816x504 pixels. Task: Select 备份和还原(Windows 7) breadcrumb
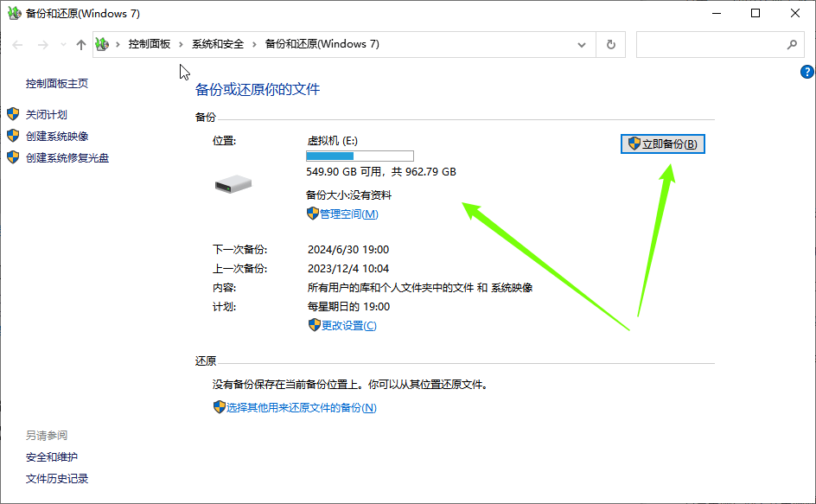322,44
